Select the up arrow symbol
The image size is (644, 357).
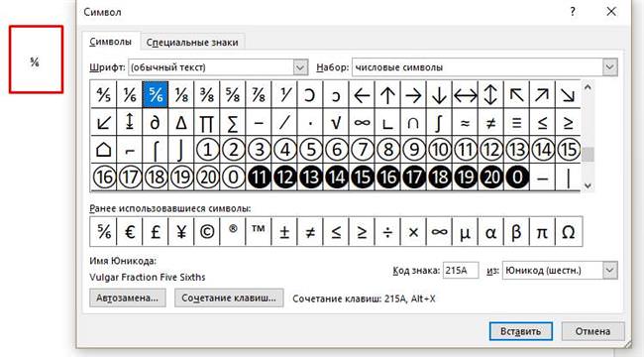pos(387,95)
